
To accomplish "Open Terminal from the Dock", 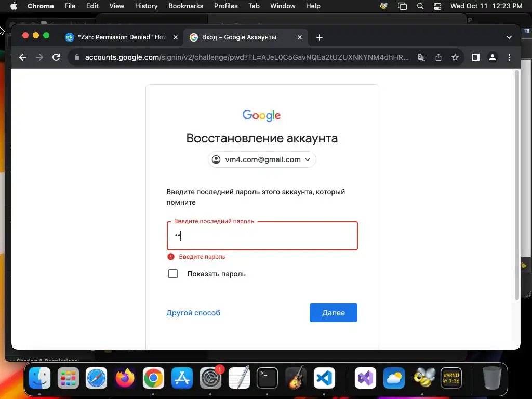I will (x=267, y=378).
